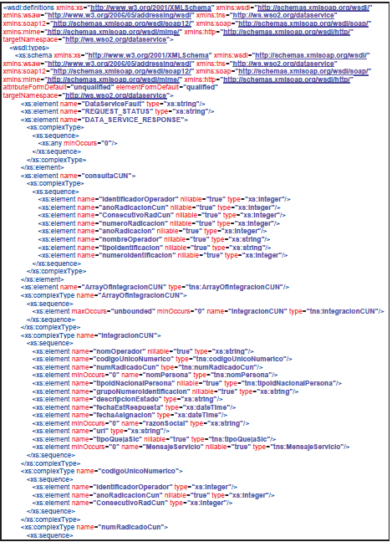The height and width of the screenshot is (542, 392).
Task: Click the codigoUnicoNumerico complexType tag
Action: (x=101, y=471)
